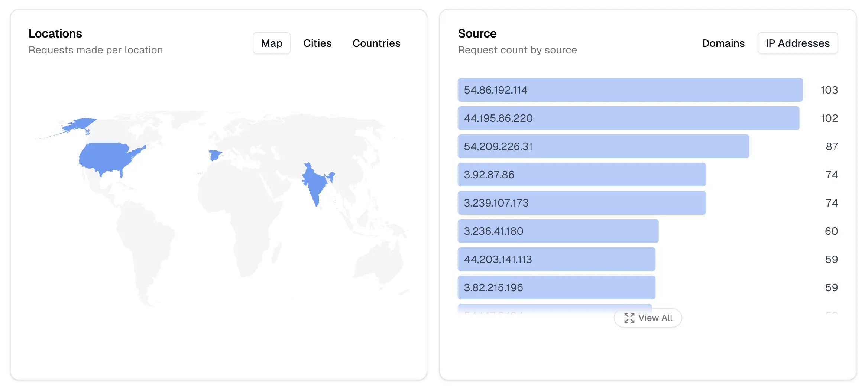Select the bar for 44.203.141.113

point(556,259)
